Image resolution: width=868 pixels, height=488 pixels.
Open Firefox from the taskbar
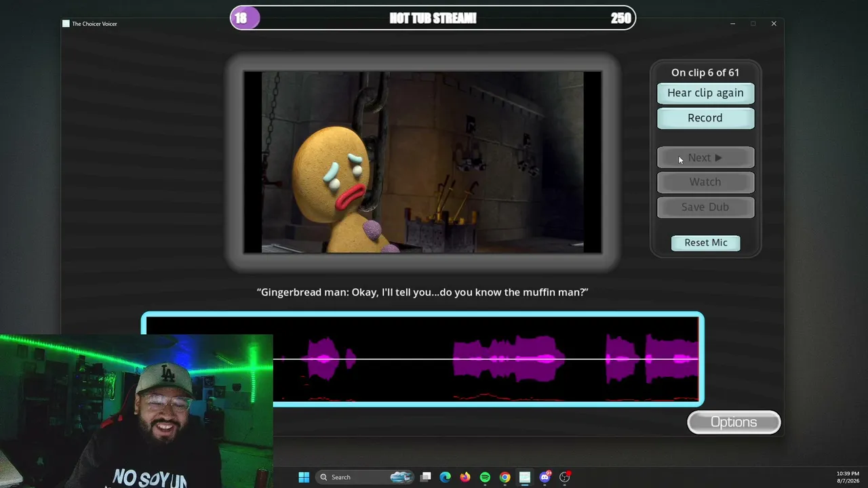point(465,477)
